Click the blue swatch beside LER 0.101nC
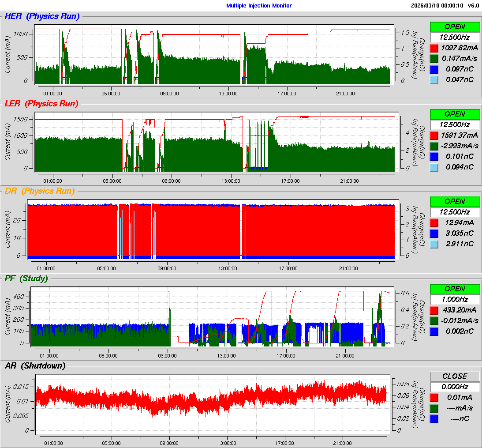This screenshot has height=448, width=482. tap(434, 156)
